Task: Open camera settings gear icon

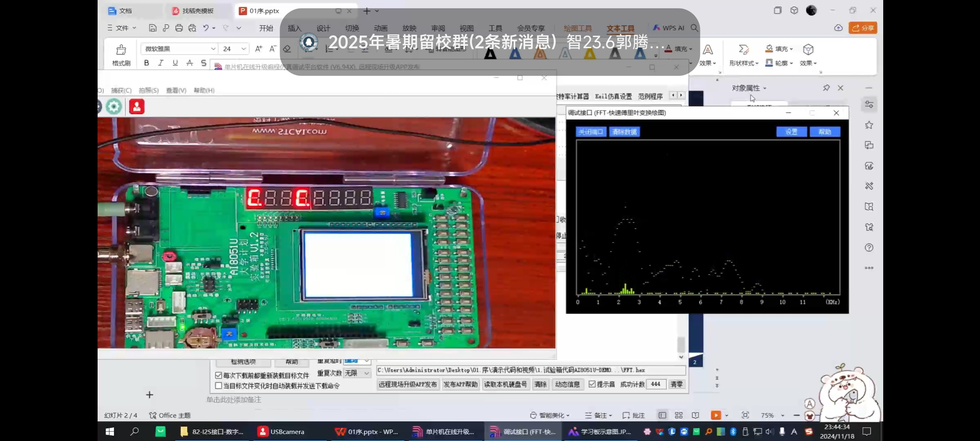Action: pos(114,107)
